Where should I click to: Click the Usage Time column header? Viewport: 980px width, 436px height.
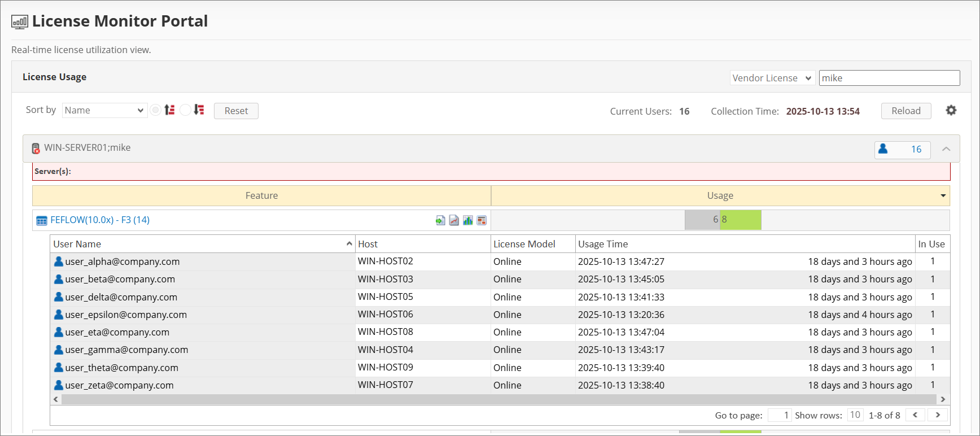click(x=745, y=244)
